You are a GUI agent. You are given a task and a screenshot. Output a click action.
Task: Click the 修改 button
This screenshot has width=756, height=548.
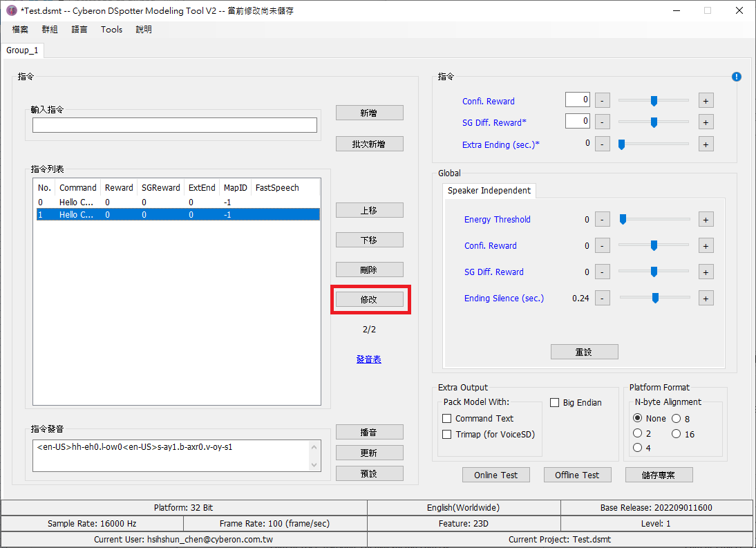(x=369, y=299)
